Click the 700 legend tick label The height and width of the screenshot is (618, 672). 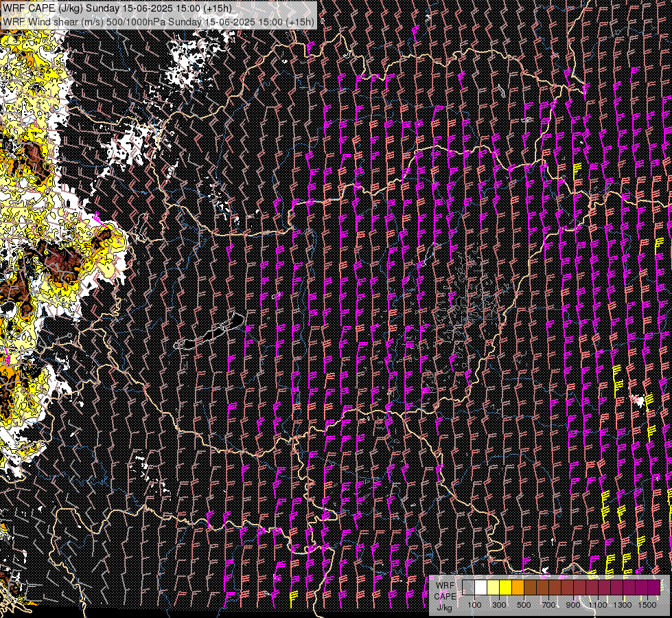coord(548,605)
